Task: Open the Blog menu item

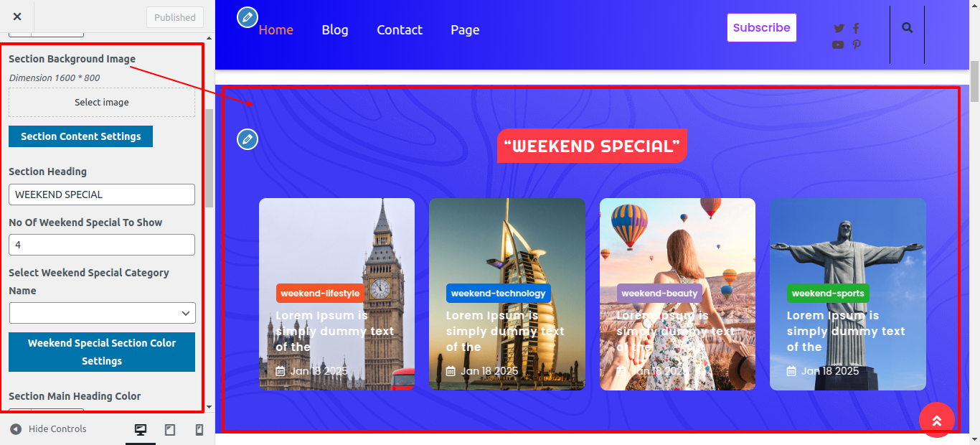Action: tap(335, 29)
